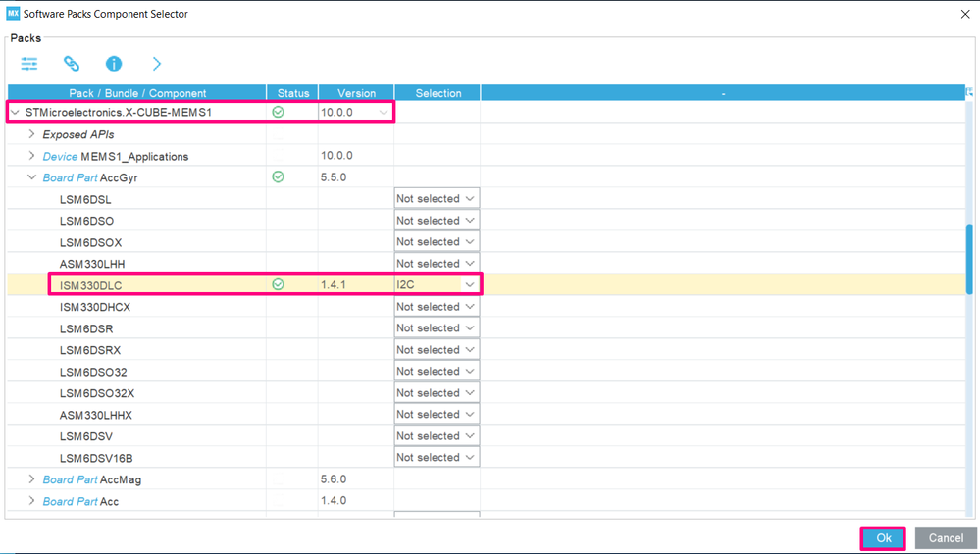Click the Version column header
This screenshot has width=980, height=554.
point(356,92)
